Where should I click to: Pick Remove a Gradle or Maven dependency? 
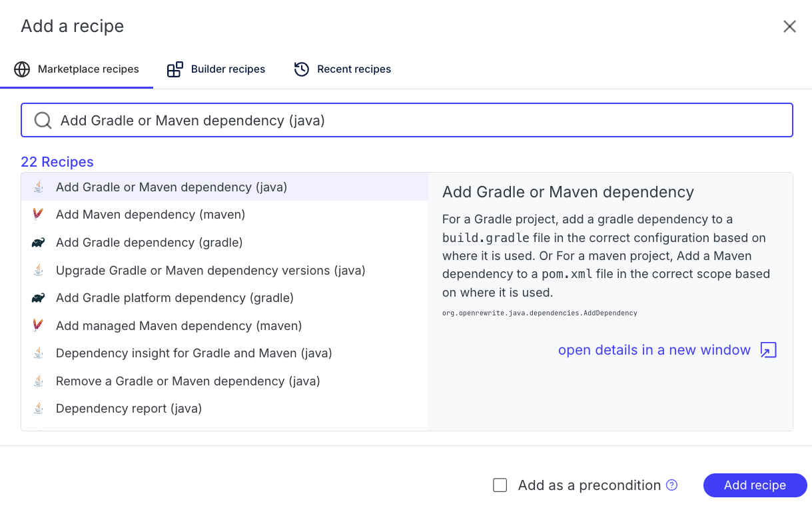pyautogui.click(x=188, y=381)
